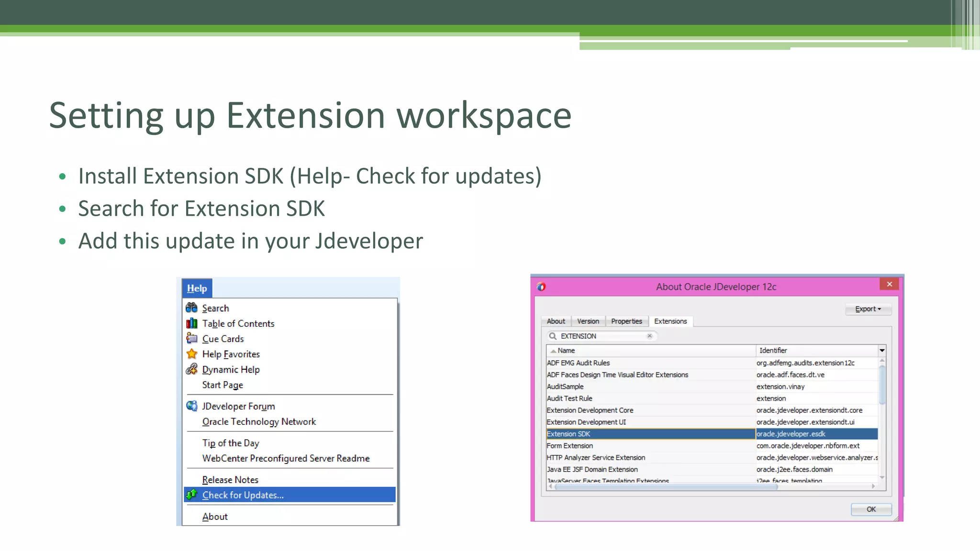Click the JDeveloper Forum globe icon

[x=191, y=406]
